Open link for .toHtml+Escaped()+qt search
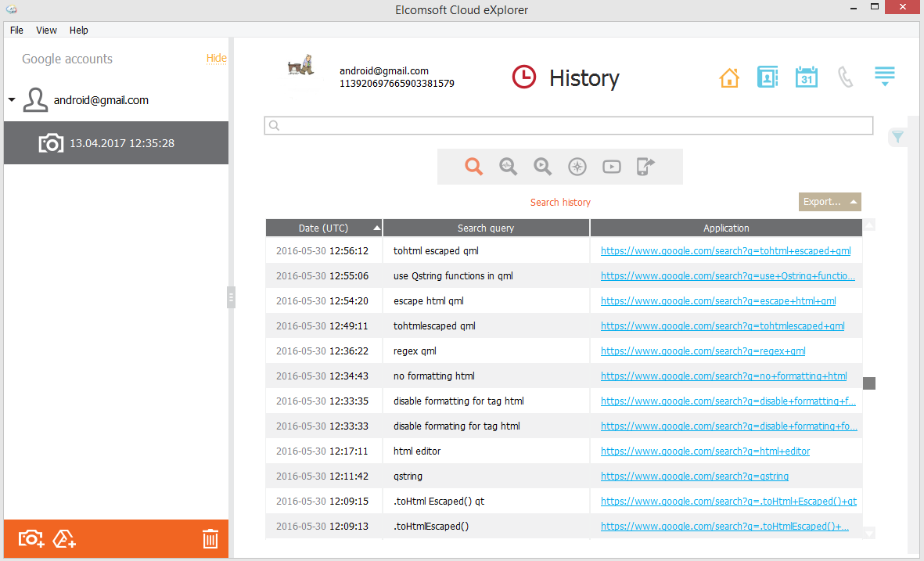Viewport: 924px width, 561px height. coord(728,502)
